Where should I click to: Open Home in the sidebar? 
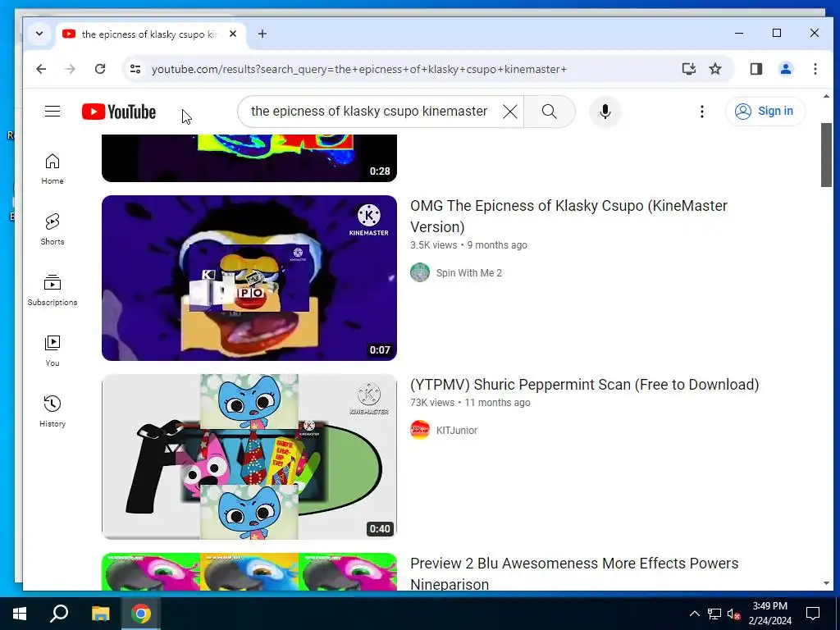(52, 169)
